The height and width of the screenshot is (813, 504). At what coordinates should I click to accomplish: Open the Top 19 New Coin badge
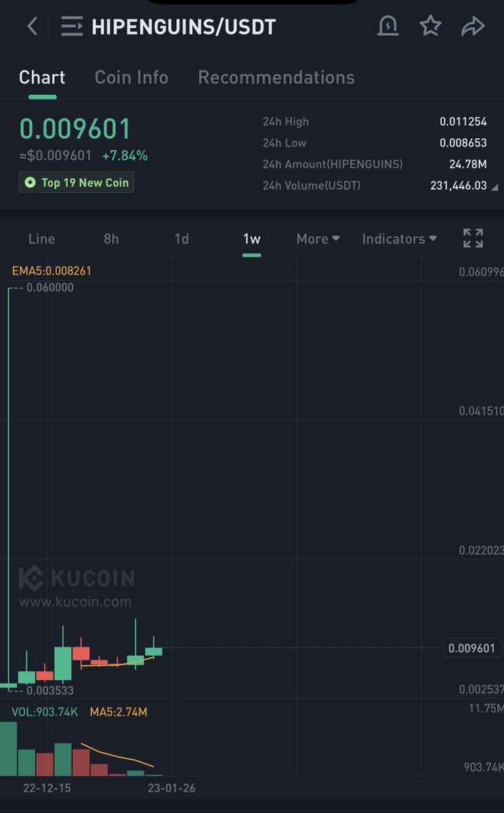click(77, 182)
